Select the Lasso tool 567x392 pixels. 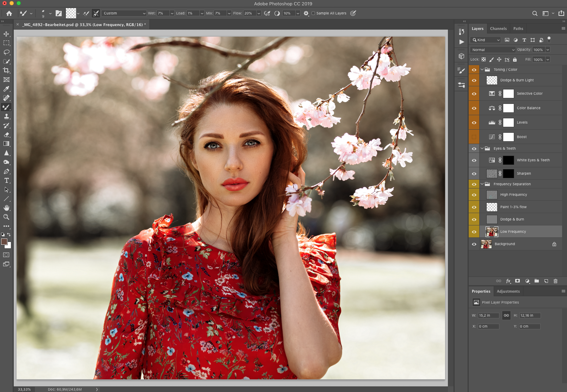(6, 52)
